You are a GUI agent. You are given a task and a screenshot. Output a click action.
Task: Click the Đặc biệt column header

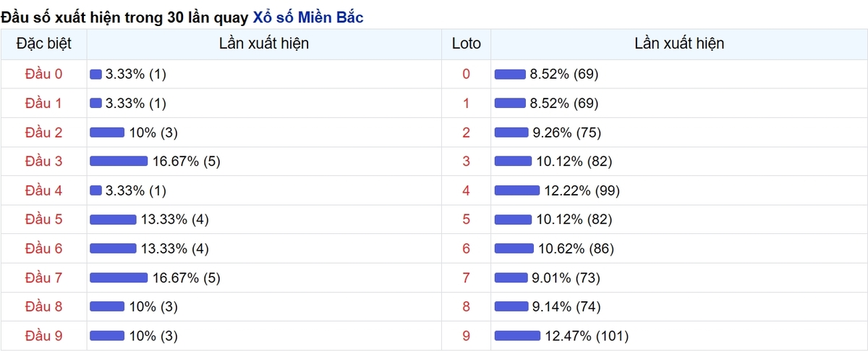(43, 43)
